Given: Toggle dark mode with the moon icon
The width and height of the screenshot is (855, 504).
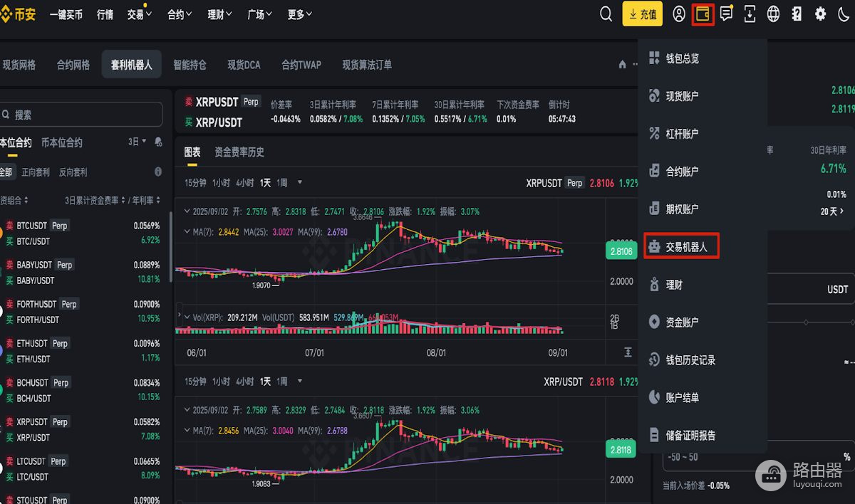Looking at the screenshot, I should (843, 14).
